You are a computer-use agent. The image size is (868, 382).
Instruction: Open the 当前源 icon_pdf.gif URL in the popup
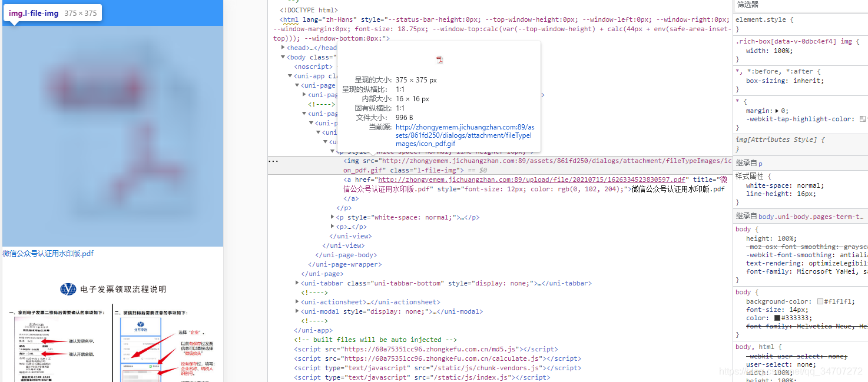465,135
